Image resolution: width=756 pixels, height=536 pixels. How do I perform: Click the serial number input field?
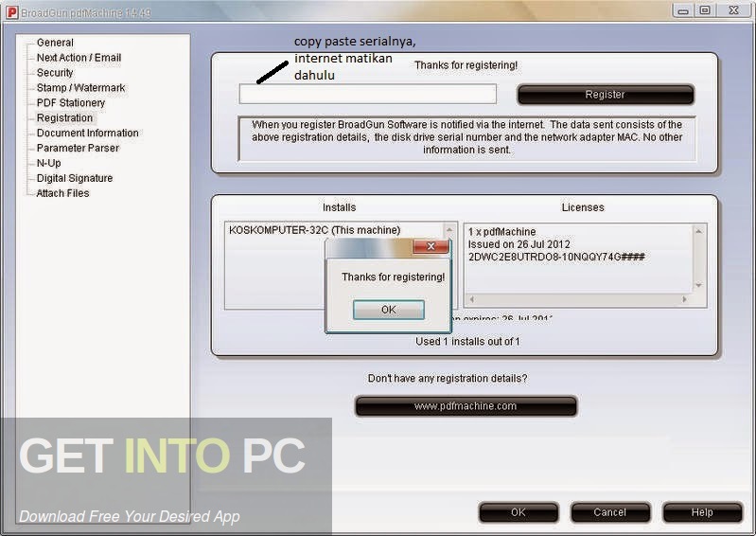click(x=367, y=94)
